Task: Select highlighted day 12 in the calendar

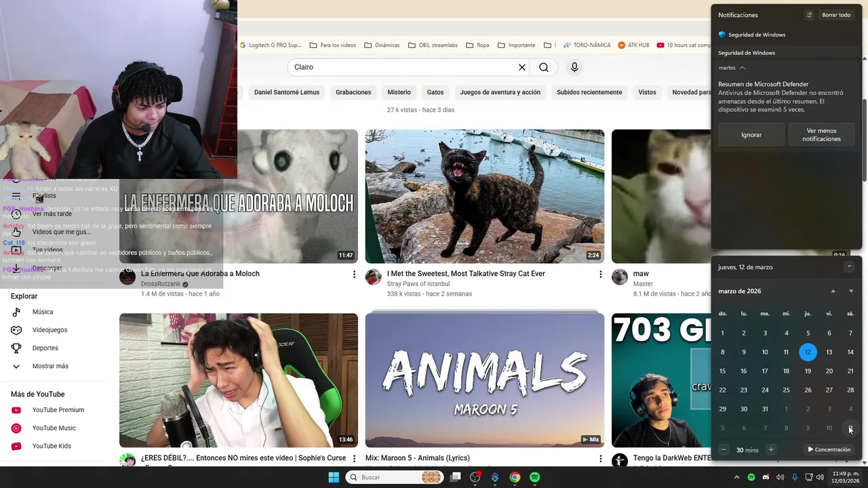Action: (808, 352)
